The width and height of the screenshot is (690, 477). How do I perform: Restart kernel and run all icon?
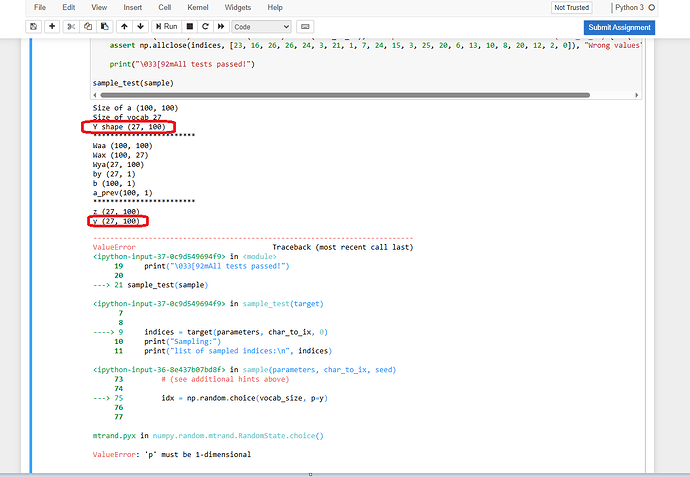(x=219, y=26)
